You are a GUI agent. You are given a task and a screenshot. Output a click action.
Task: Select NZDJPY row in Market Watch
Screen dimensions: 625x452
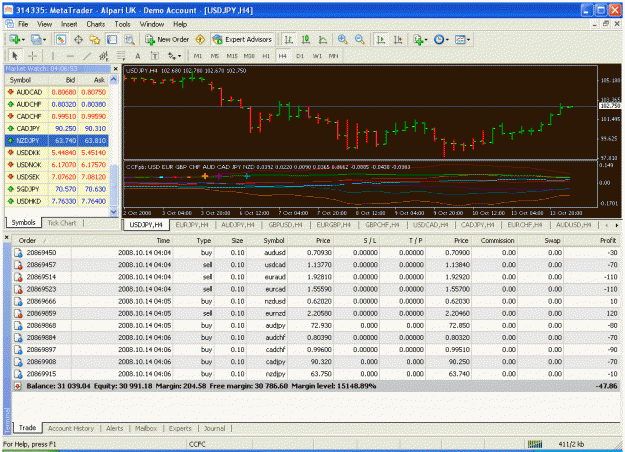(x=57, y=141)
